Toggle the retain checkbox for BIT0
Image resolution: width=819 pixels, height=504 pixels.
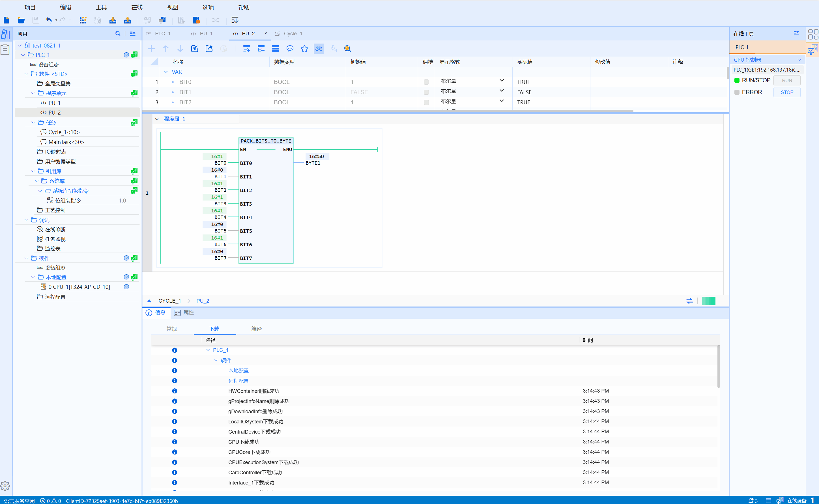coord(426,82)
